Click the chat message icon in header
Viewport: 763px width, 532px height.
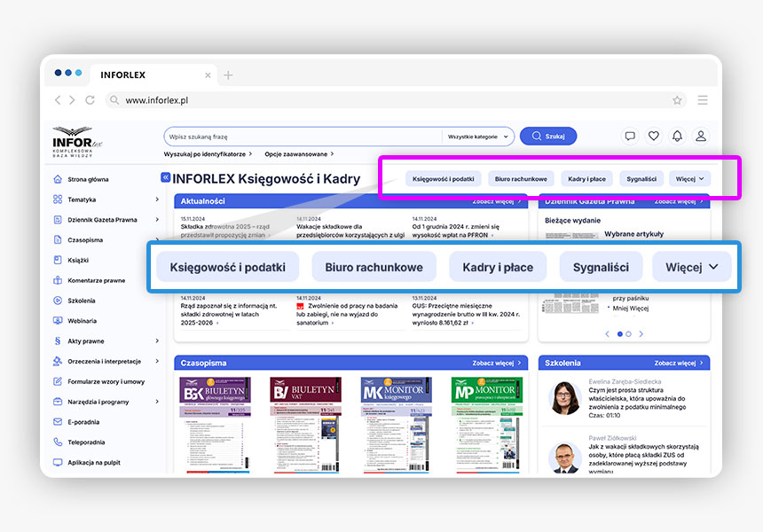pyautogui.click(x=630, y=137)
